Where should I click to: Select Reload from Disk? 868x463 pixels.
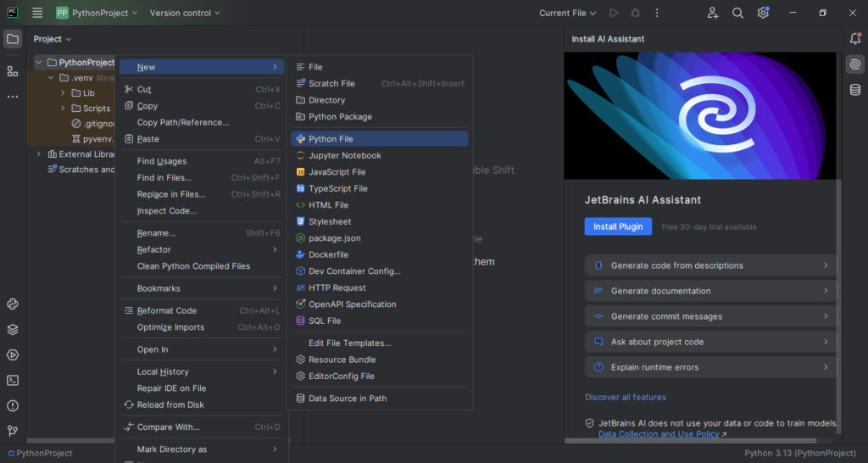[202, 404]
